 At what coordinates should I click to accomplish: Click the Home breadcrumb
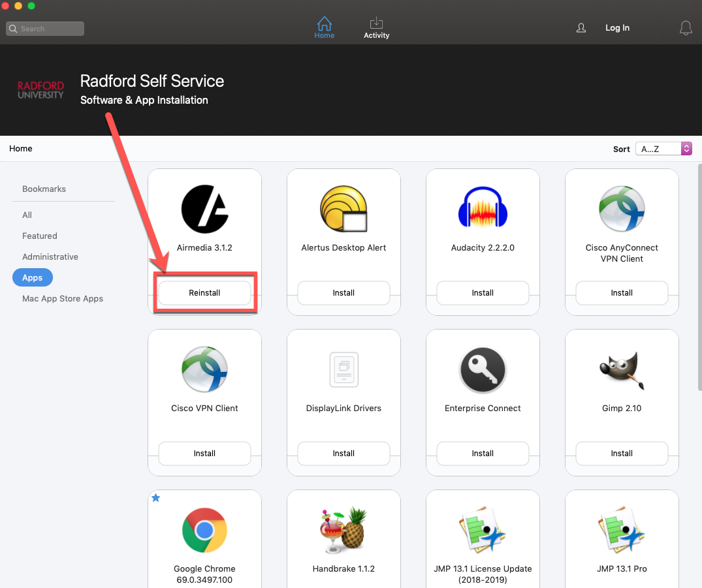point(20,148)
